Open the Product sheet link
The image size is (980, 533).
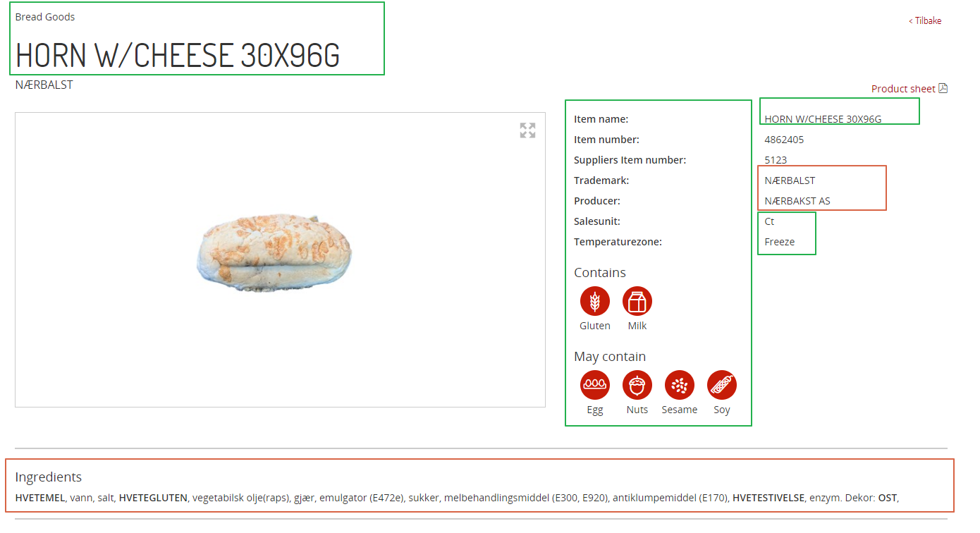tap(903, 89)
